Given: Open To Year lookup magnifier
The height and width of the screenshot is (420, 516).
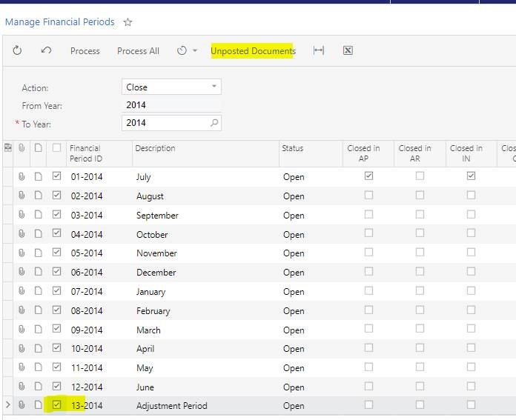Looking at the screenshot, I should [214, 123].
